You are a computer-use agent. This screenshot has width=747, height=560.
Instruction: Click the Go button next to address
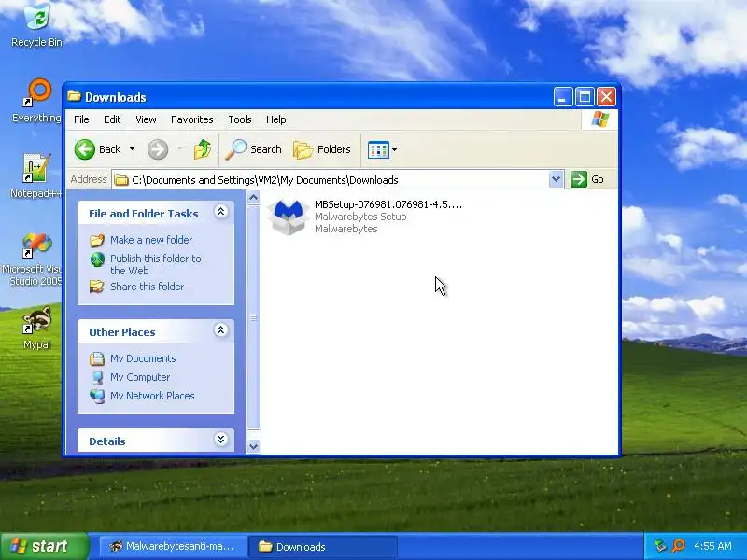point(588,179)
